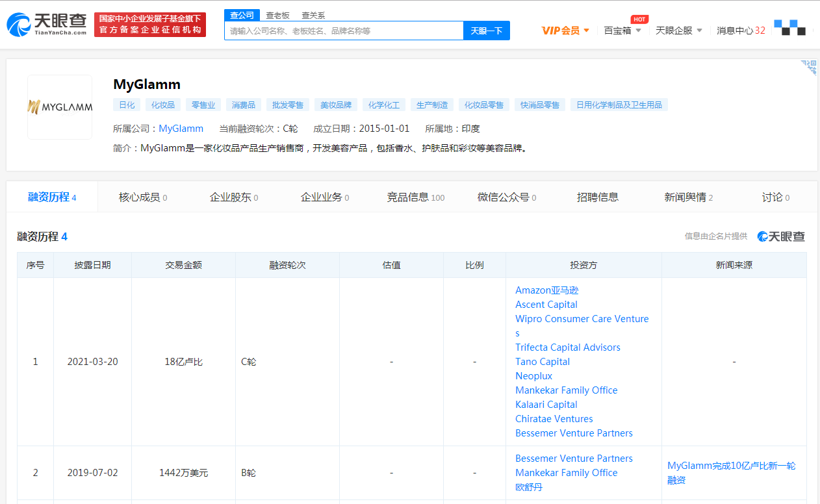Click the TianYanCha logo beside 信息由企名片提供
The height and width of the screenshot is (504, 820).
781,236
